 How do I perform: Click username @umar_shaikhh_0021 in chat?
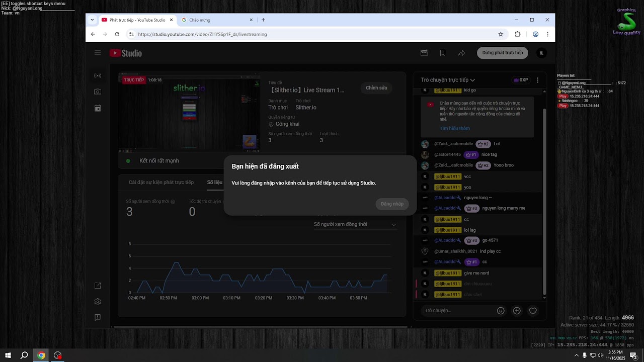pyautogui.click(x=456, y=251)
